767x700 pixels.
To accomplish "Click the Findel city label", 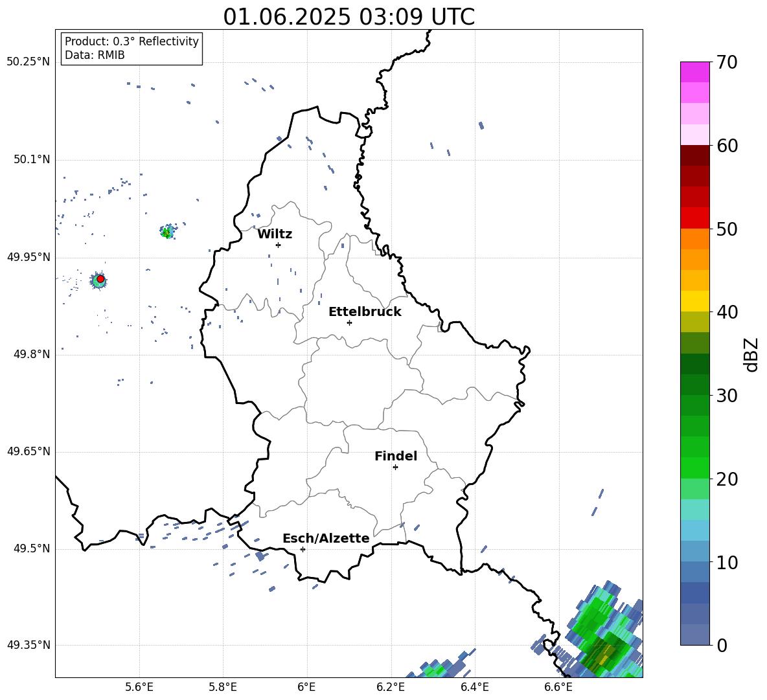I will (x=396, y=456).
